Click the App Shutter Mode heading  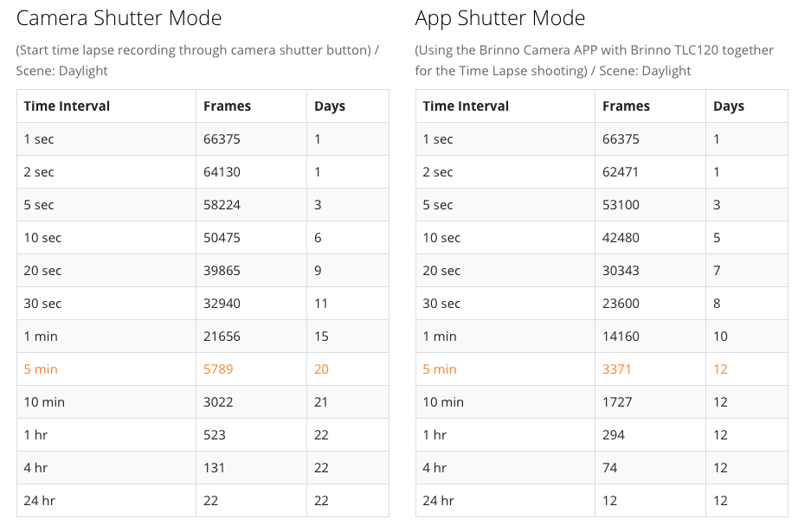[x=500, y=18]
